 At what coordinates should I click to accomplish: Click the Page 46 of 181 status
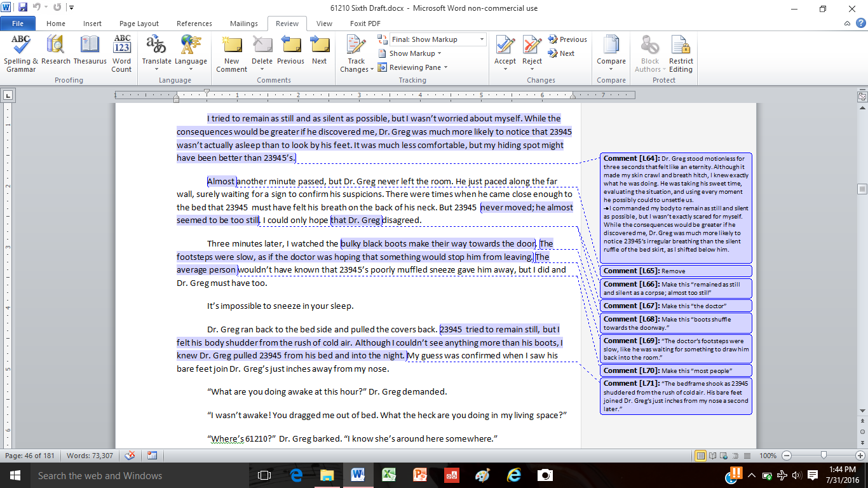(x=30, y=456)
